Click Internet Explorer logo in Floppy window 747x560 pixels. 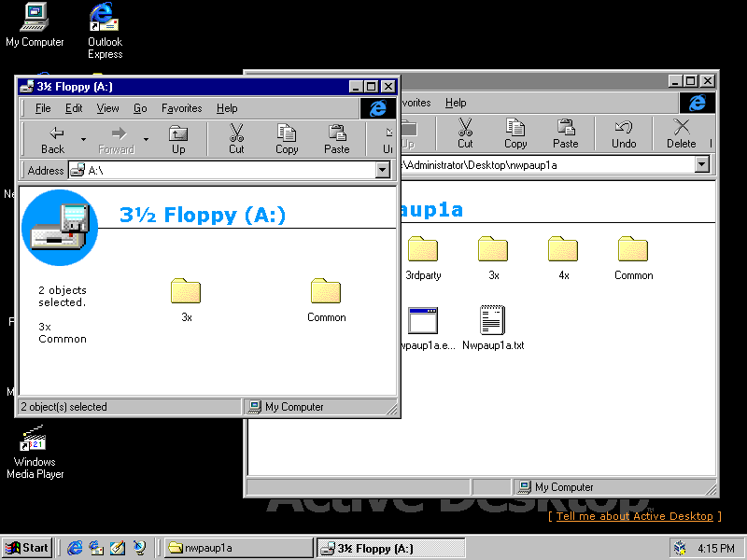[x=378, y=108]
